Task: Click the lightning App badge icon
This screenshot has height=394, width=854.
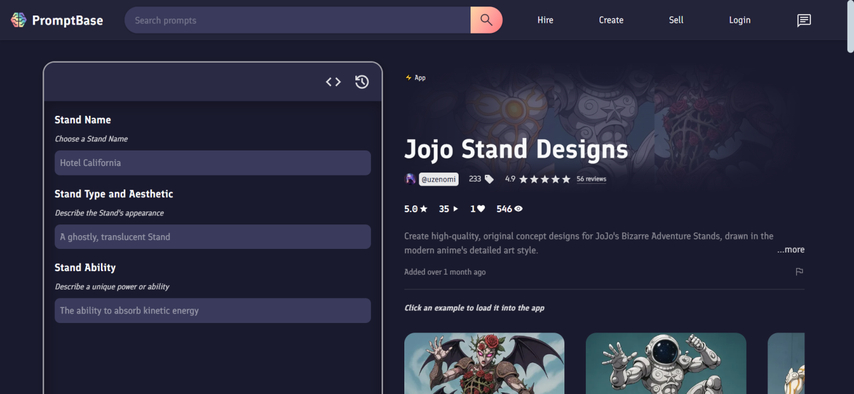Action: tap(408, 78)
